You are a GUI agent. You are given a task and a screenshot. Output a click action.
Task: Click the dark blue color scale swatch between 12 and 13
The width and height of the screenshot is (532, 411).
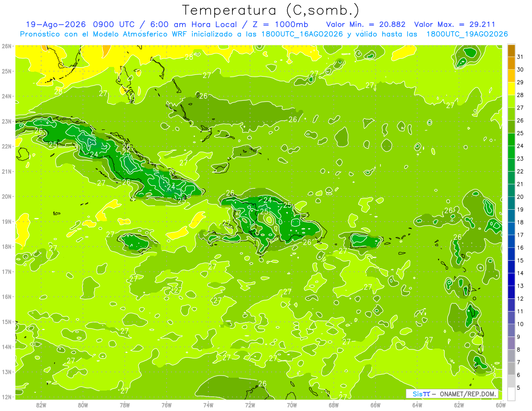[x=511, y=292]
